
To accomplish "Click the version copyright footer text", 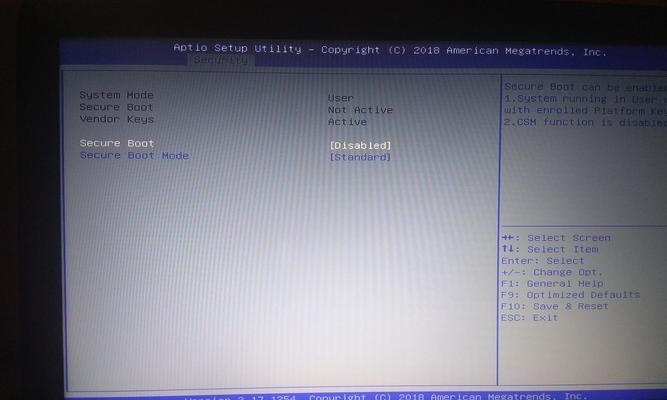I will [x=385, y=396].
